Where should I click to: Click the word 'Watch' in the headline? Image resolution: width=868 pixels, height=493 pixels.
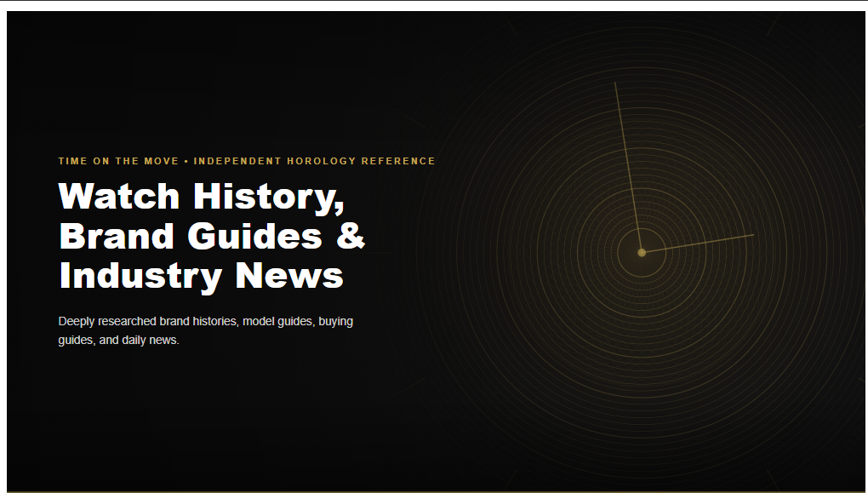pos(119,196)
